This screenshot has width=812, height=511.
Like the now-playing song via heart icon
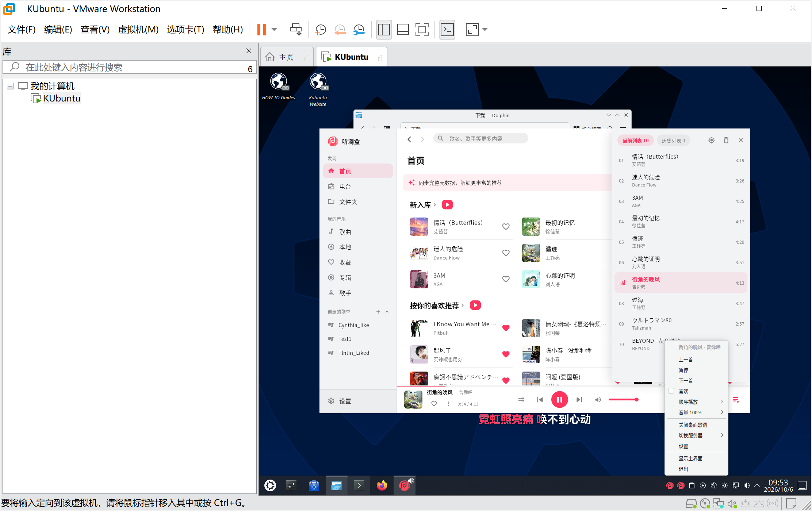(x=434, y=404)
